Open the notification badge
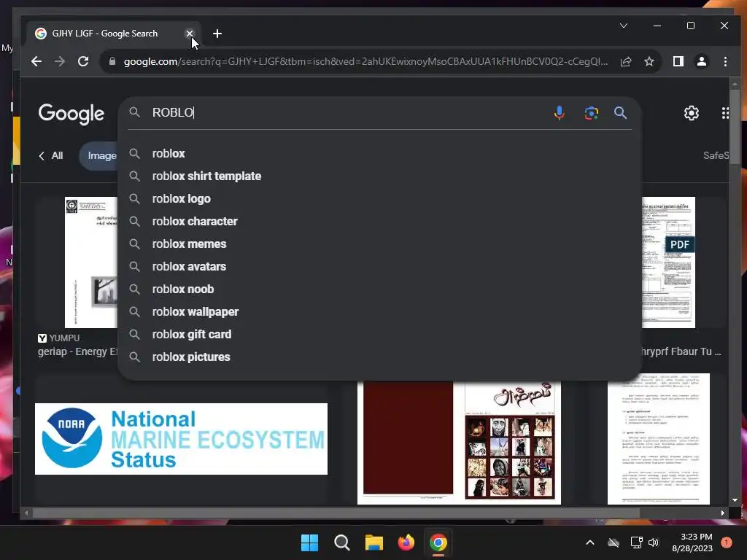The width and height of the screenshot is (747, 560). click(x=727, y=542)
